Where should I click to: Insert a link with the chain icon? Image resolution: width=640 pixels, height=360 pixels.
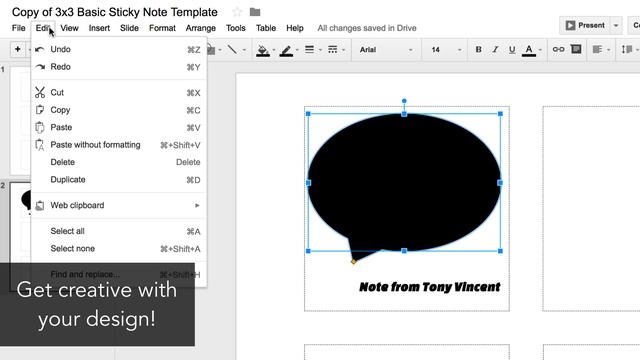[558, 49]
